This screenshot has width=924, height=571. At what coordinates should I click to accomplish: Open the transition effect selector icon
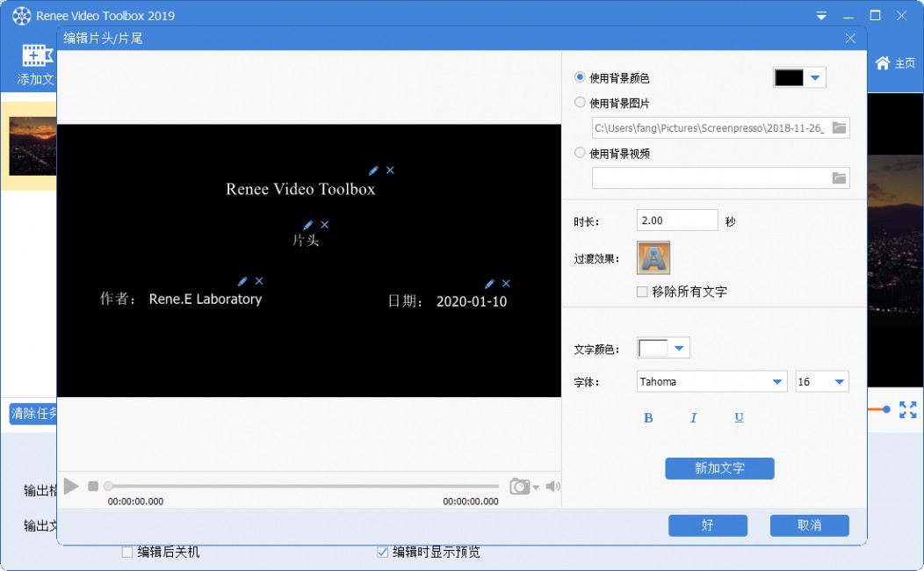pos(653,258)
